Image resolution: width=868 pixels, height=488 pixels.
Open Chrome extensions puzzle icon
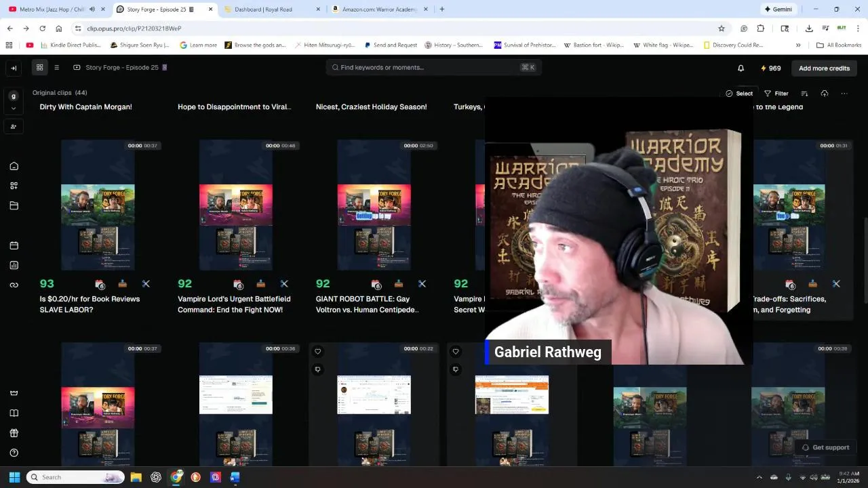click(x=760, y=28)
